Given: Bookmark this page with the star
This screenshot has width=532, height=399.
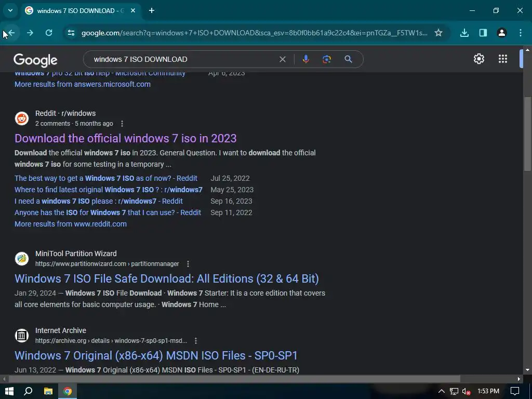Looking at the screenshot, I should coord(438,33).
